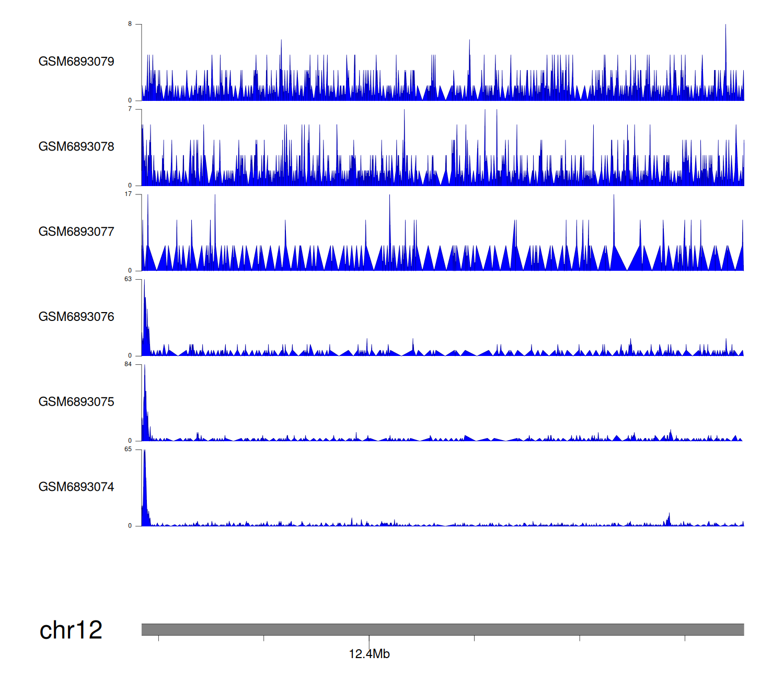The width and height of the screenshot is (784, 690).
Task: Select the GSM6893078 track label
Action: point(76,147)
